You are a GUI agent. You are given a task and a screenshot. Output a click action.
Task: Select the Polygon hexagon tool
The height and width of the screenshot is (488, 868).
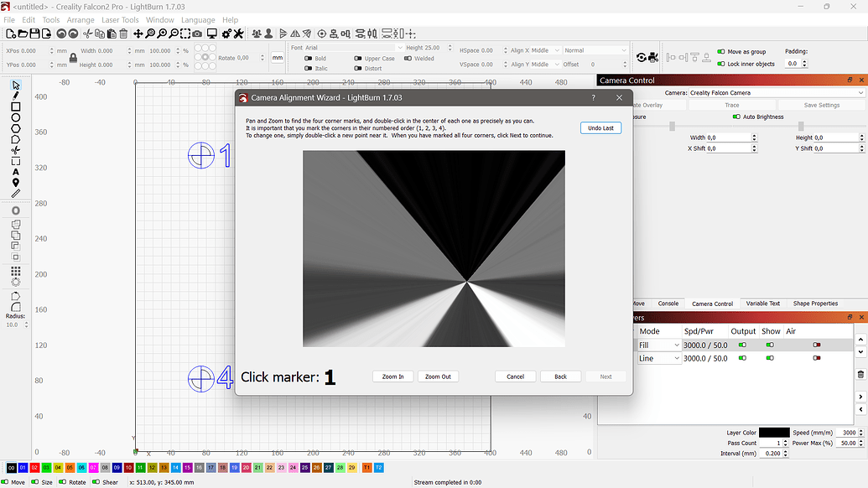click(15, 128)
